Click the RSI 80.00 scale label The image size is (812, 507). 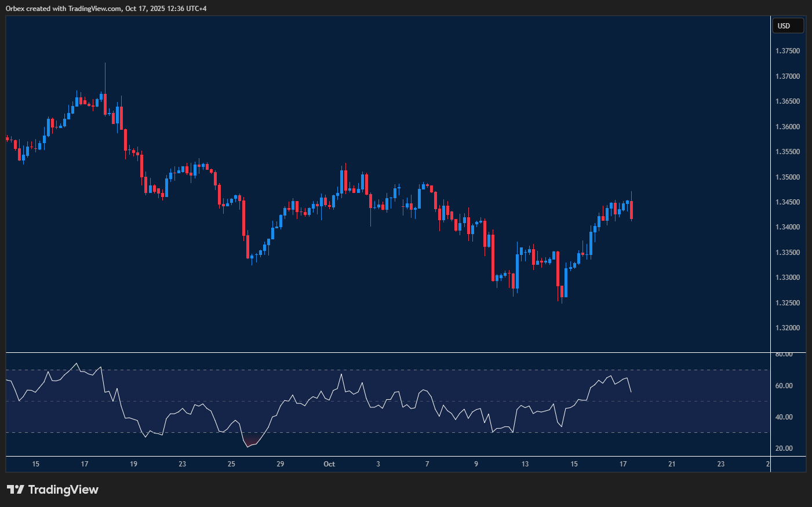(784, 354)
